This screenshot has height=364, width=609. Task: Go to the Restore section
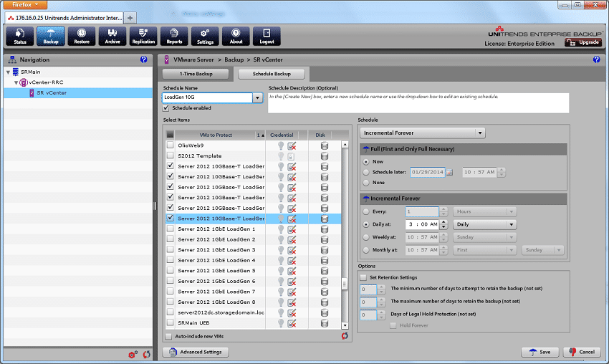(x=82, y=37)
